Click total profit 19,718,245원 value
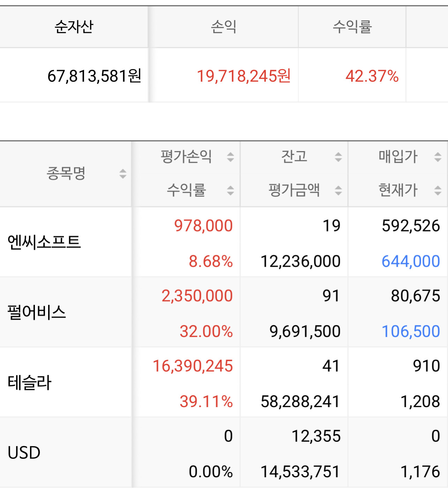 pos(244,76)
